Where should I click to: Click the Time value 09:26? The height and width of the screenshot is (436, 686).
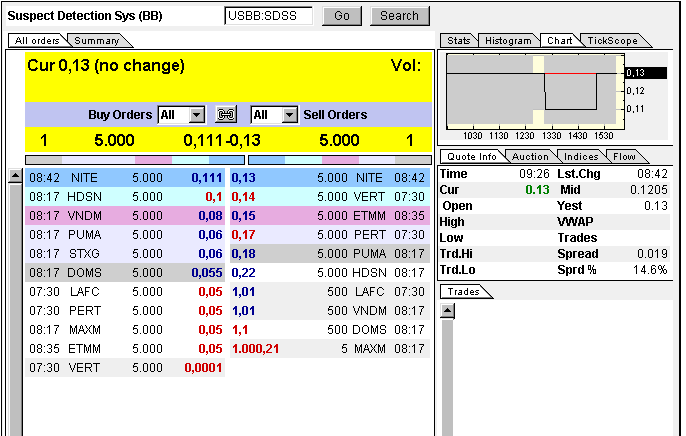(x=534, y=174)
